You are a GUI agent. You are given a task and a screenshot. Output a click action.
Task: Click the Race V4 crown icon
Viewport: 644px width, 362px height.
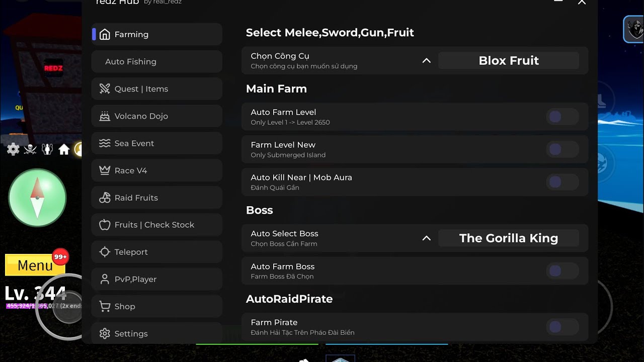tap(105, 170)
